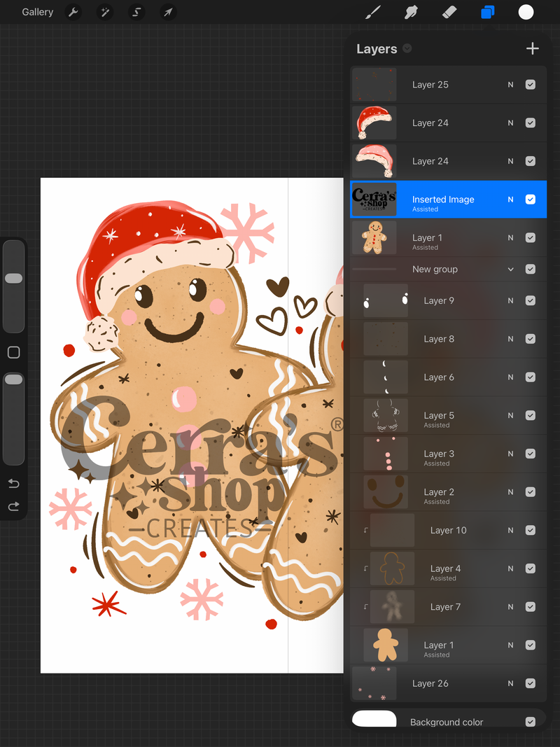The height and width of the screenshot is (747, 560).
Task: Select the Paint brush tool
Action: 373,12
